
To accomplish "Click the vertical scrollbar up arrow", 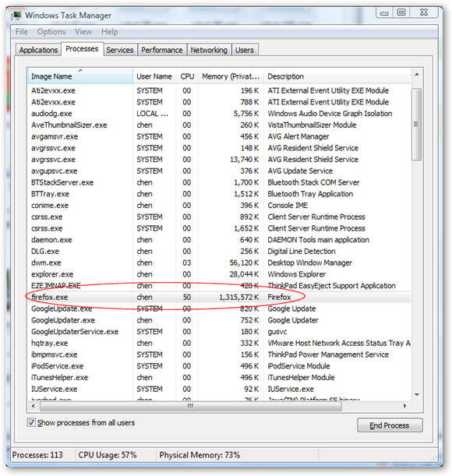I will (x=417, y=75).
